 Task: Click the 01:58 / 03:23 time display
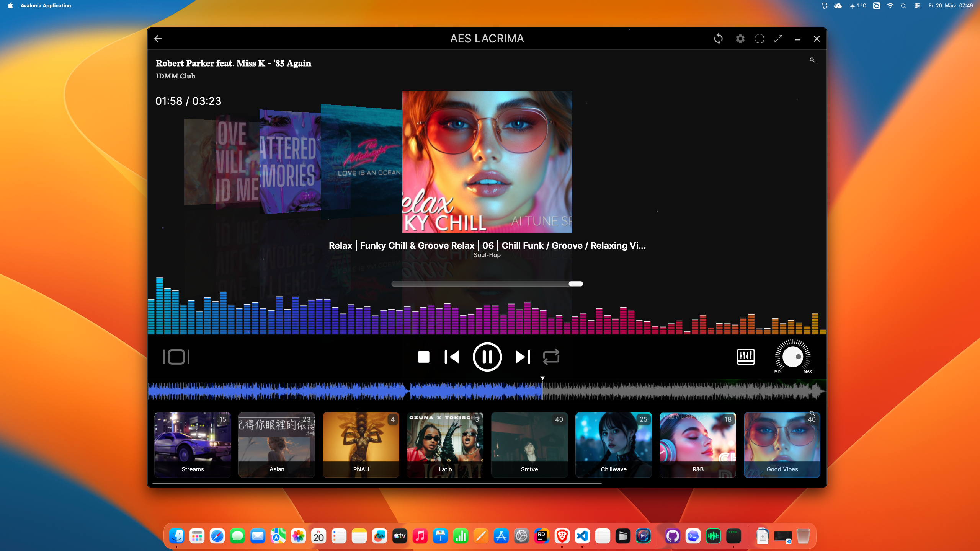(188, 101)
